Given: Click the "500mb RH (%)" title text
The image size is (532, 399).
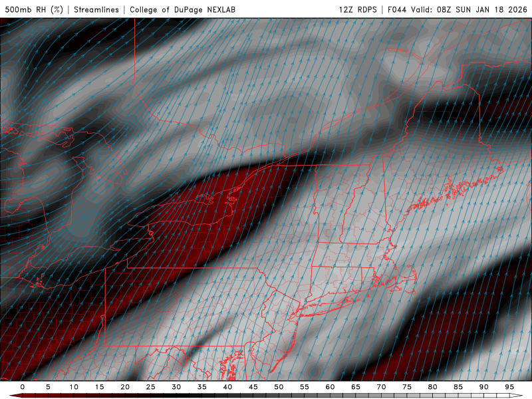Looking at the screenshot, I should [x=34, y=9].
